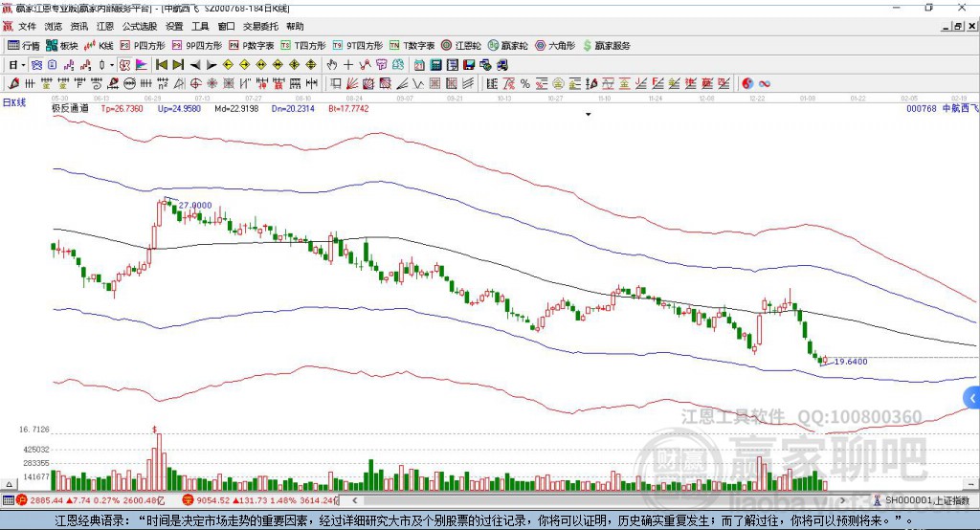Viewport: 980px width, 530px height.
Task: Step forward with black right arrow
Action: pyautogui.click(x=212, y=65)
